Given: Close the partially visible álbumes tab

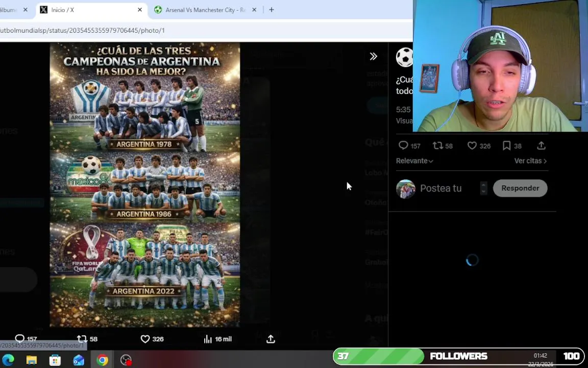Looking at the screenshot, I should click(x=26, y=10).
